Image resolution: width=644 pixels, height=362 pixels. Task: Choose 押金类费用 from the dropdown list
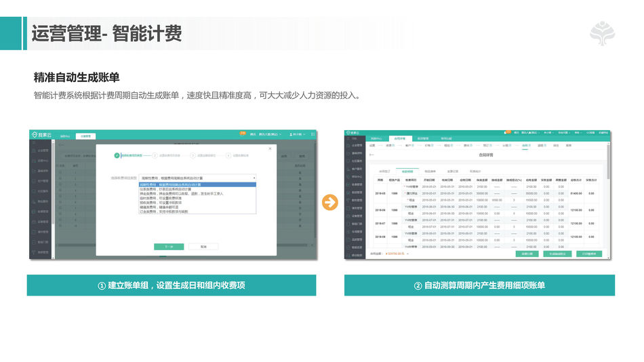pyautogui.click(x=197, y=193)
